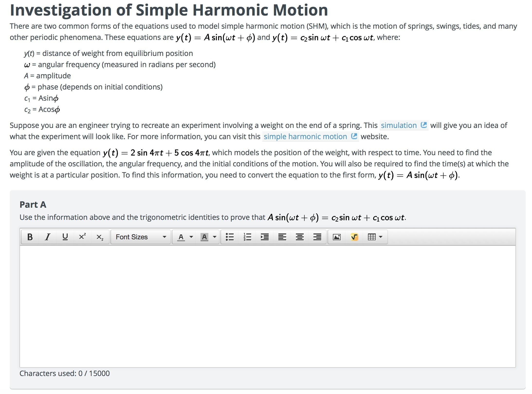Screen dimensions: 532x394
Task: Open the simulation link
Action: [x=399, y=125]
